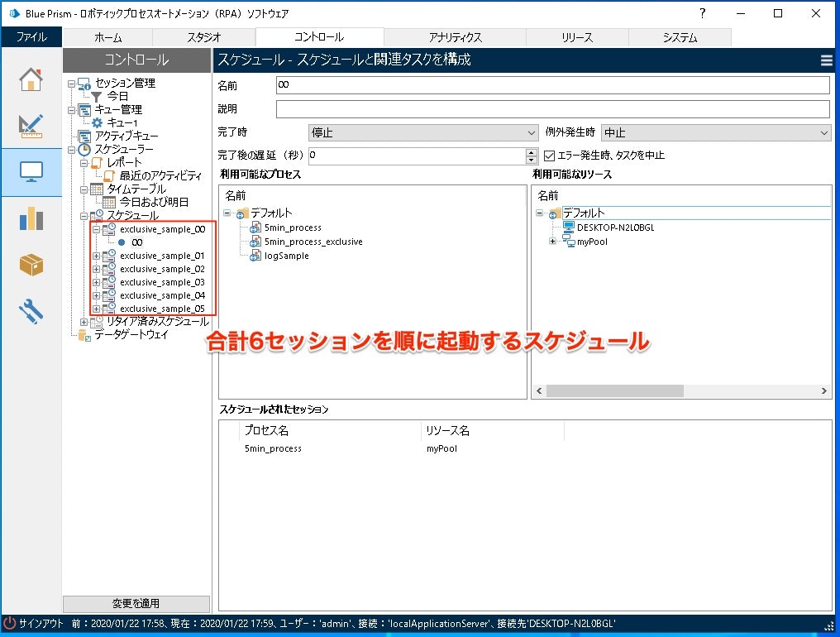Click the Blue Prism app logo icon

click(14, 13)
